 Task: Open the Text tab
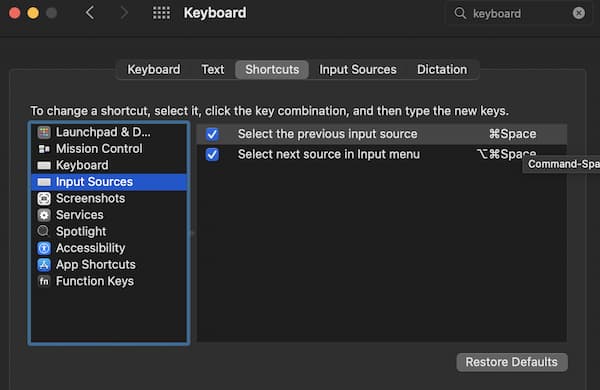tap(213, 70)
